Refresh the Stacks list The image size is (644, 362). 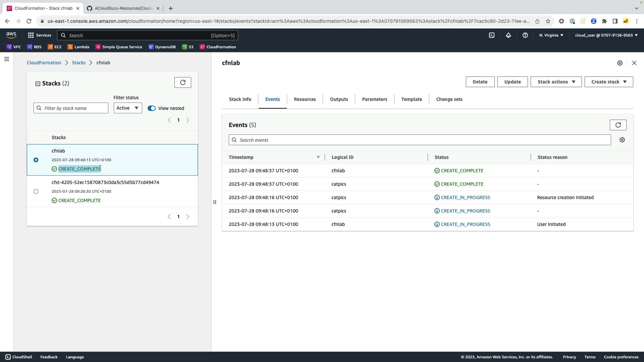(x=182, y=82)
